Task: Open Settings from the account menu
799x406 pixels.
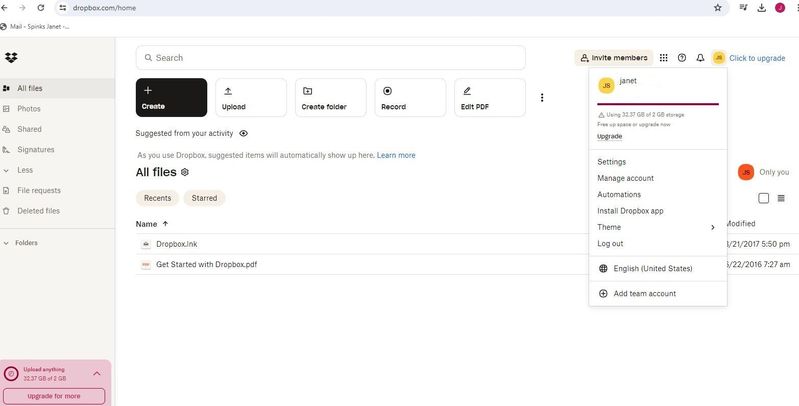Action: tap(611, 162)
